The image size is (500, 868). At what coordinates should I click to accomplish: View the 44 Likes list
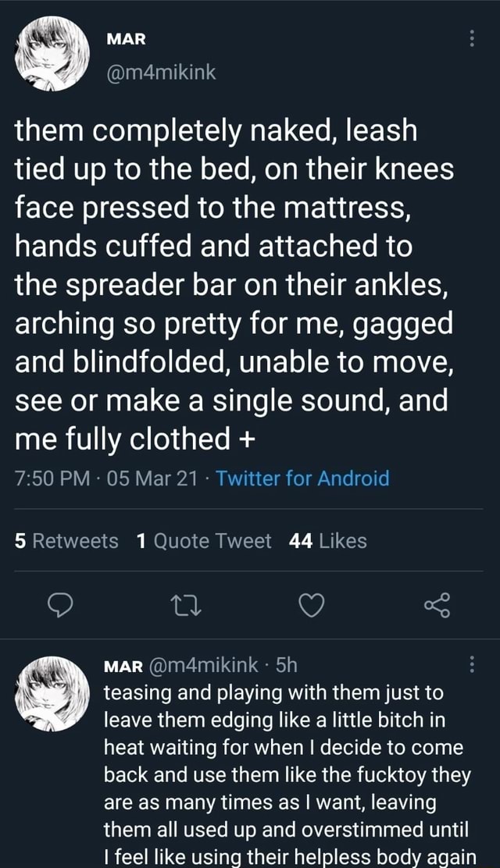point(327,541)
